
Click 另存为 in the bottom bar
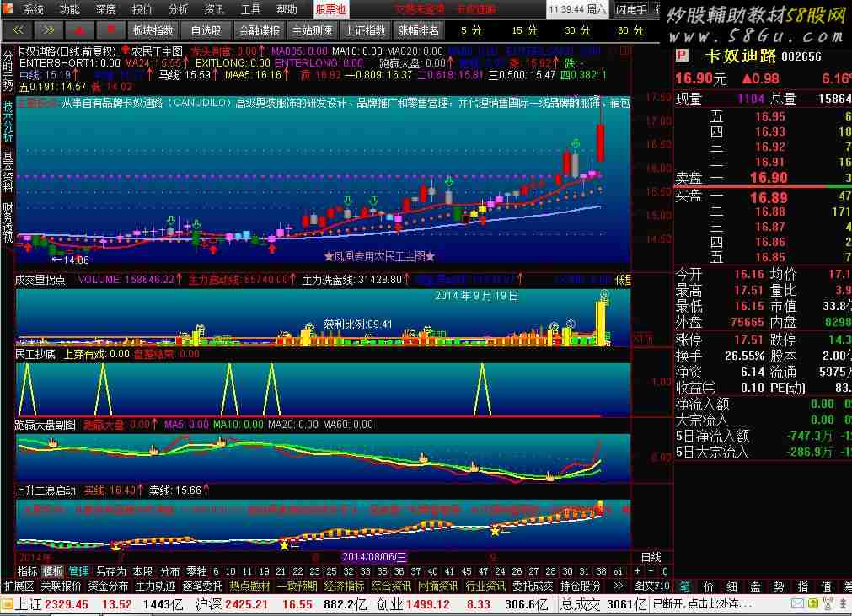coord(111,571)
